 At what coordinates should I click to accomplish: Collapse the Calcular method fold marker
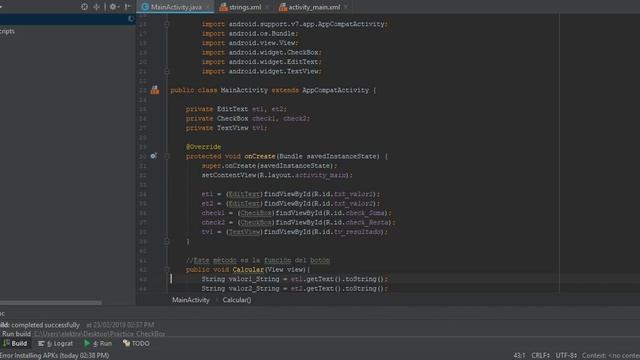click(x=167, y=269)
